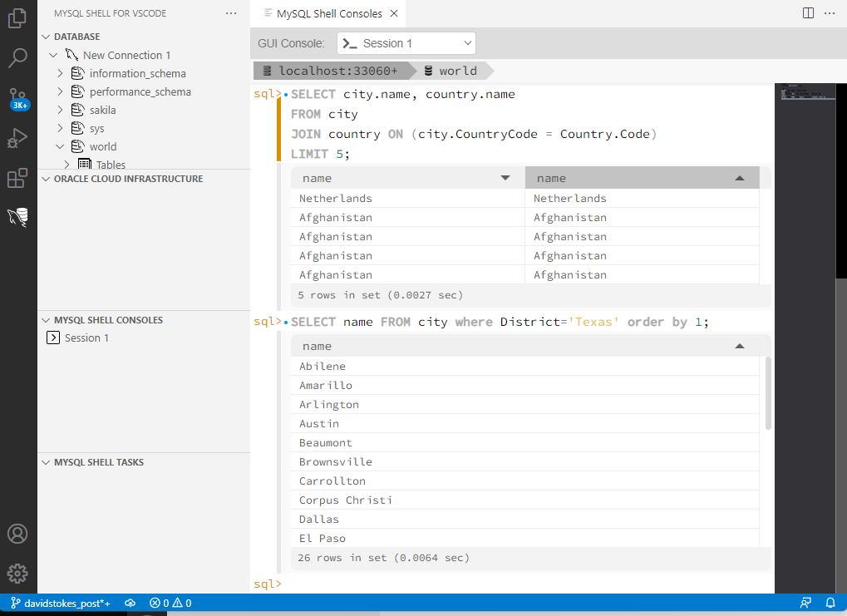
Task: Collapse the world schema
Action: click(60, 146)
